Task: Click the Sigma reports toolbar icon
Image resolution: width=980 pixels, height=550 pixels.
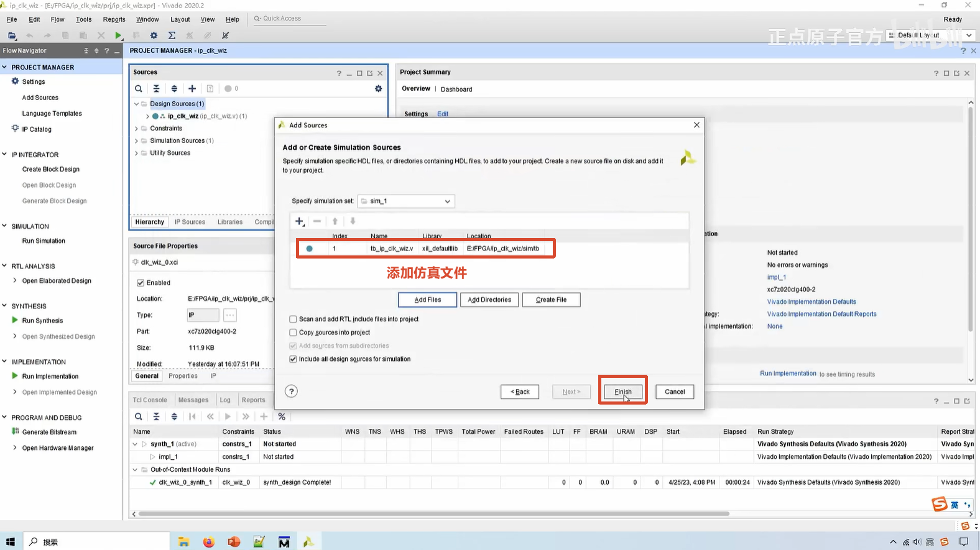Action: point(172,35)
